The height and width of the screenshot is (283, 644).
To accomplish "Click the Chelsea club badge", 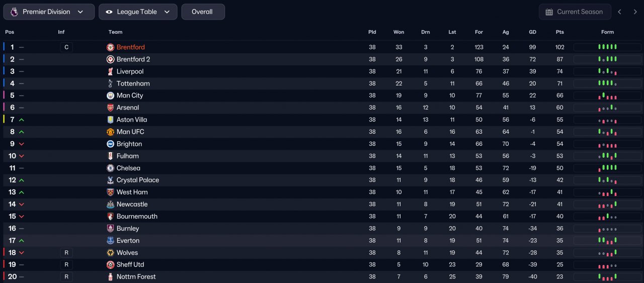I will [111, 168].
